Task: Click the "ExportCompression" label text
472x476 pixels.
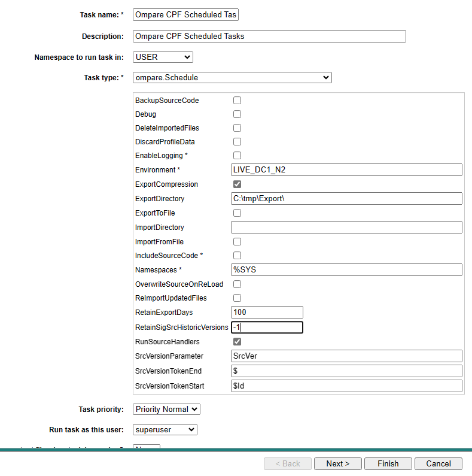Action: (166, 184)
